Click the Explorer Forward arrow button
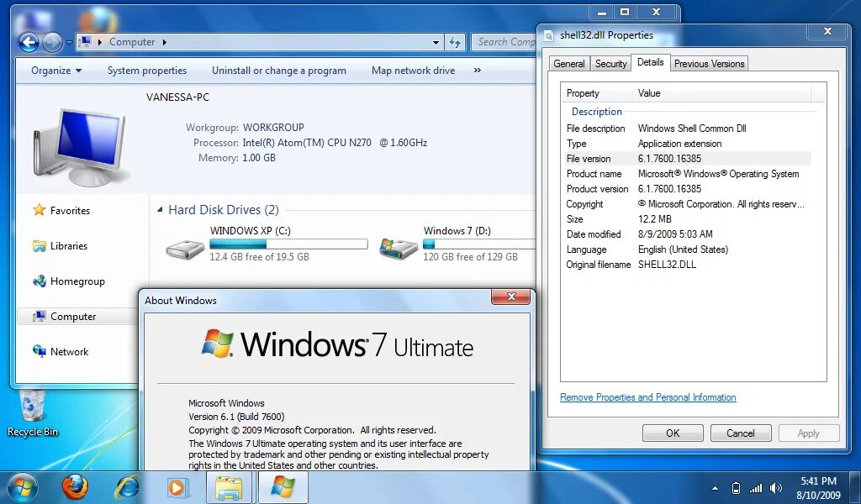861x504 pixels. point(52,42)
